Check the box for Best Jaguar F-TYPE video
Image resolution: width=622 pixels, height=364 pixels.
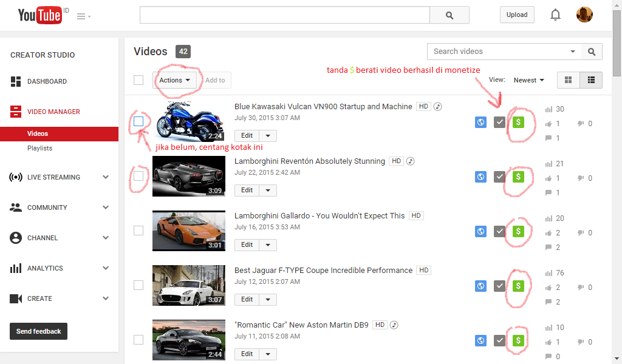138,285
